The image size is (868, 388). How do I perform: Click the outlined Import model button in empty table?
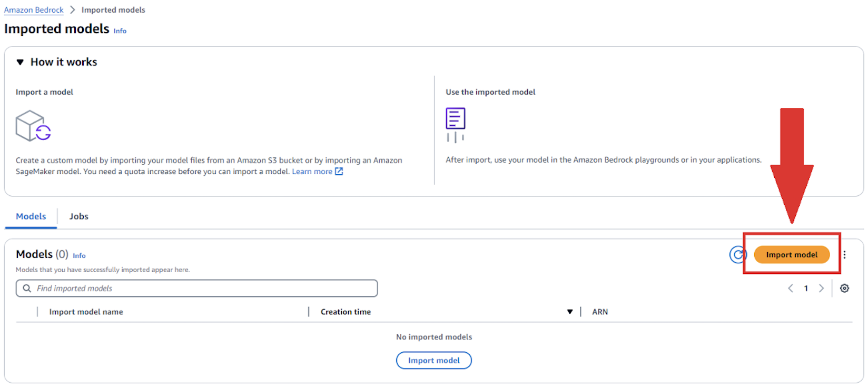click(434, 361)
